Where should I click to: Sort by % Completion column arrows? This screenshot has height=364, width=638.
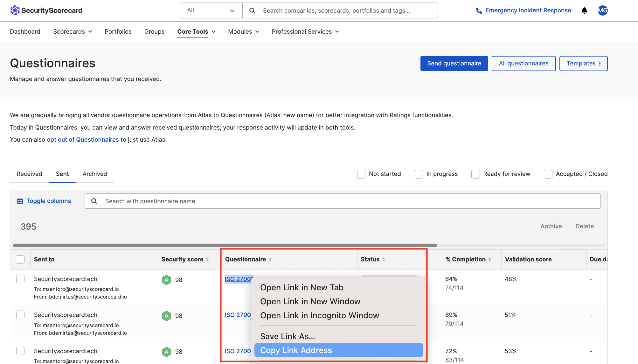[x=489, y=260]
